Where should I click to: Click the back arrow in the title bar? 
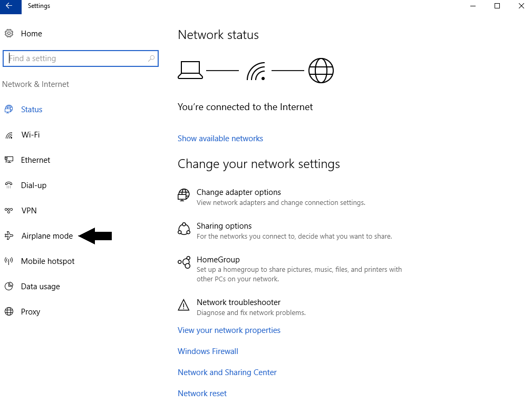coord(9,6)
